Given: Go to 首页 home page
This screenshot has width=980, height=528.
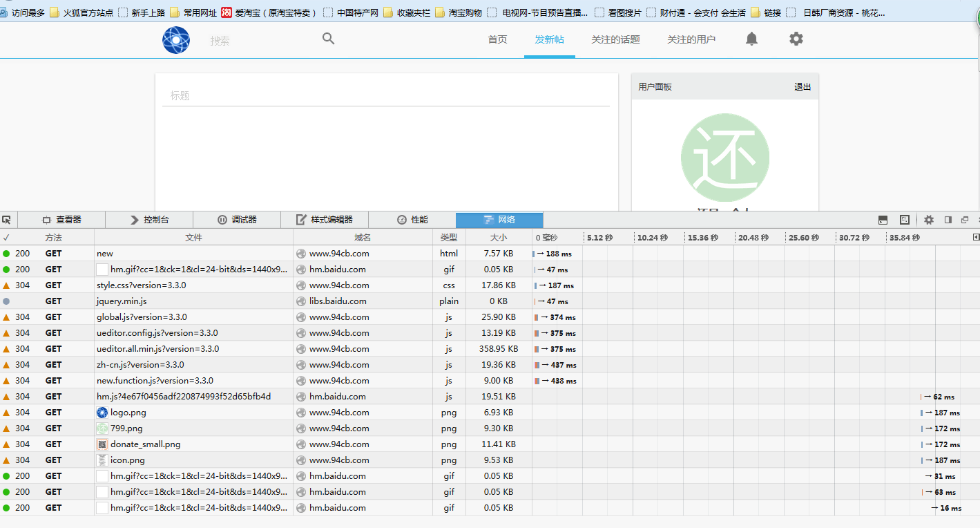Looking at the screenshot, I should coord(497,39).
